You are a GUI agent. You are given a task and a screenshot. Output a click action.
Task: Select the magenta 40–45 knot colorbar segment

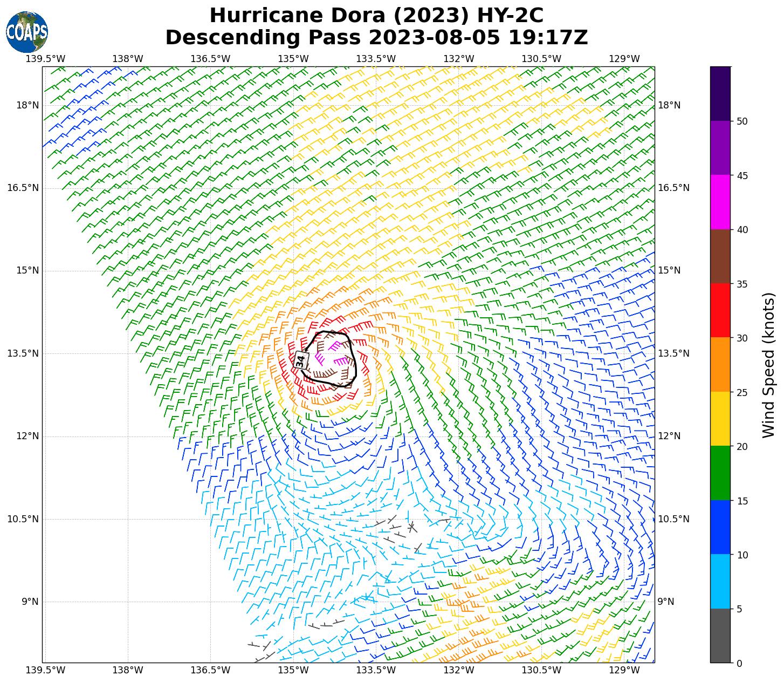[720, 202]
